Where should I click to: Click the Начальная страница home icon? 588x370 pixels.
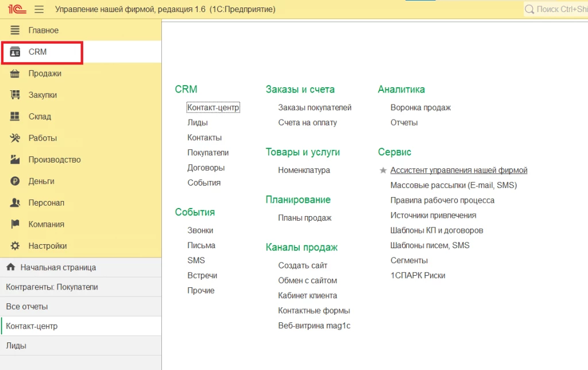(x=11, y=267)
